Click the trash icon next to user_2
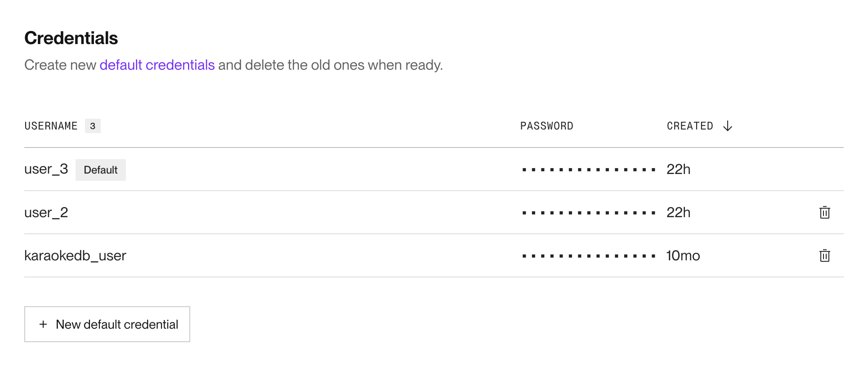 tap(824, 212)
